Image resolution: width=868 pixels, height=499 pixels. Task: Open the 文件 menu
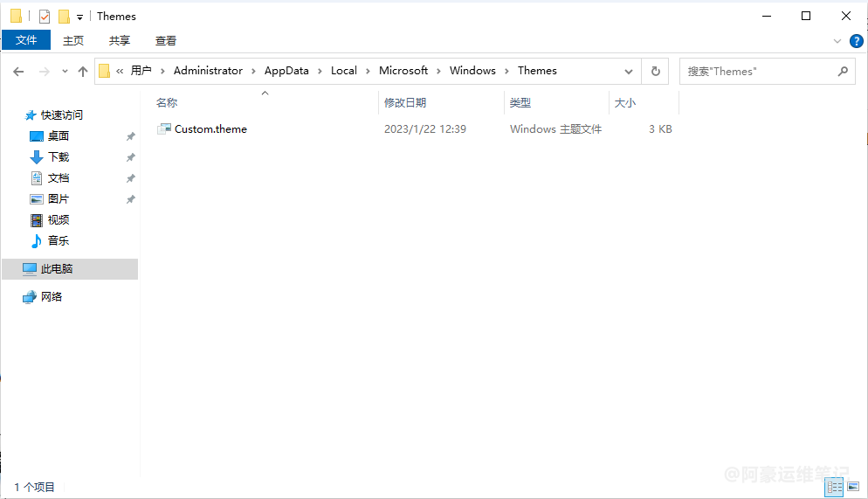[26, 40]
